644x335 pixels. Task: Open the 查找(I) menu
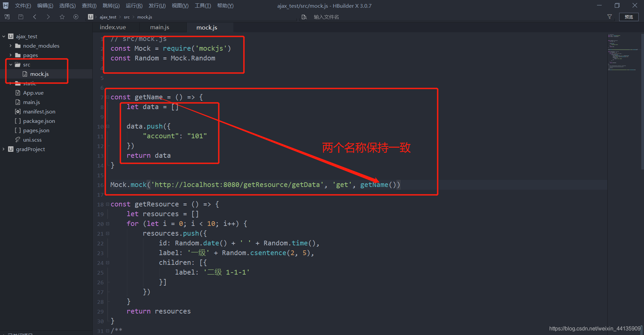click(89, 6)
